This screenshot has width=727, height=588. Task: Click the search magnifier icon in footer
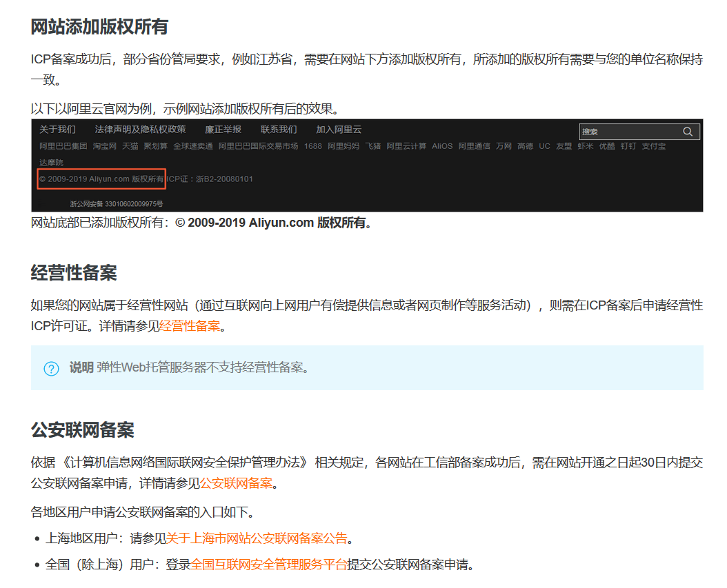688,132
